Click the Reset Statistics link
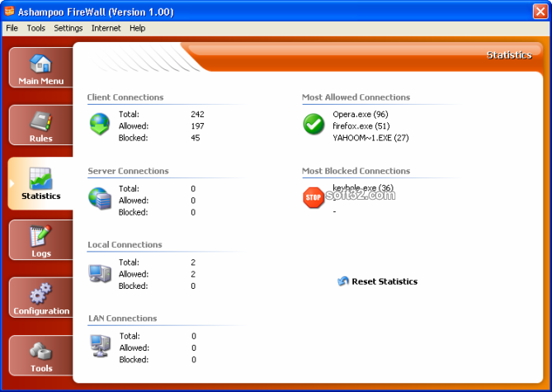Viewport: 552px width, 392px height. (385, 281)
